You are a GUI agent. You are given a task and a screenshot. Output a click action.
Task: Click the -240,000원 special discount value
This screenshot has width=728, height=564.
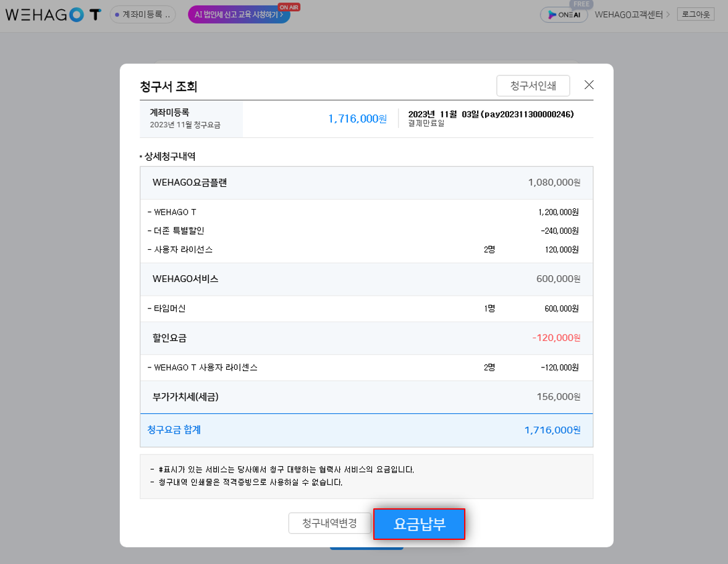tap(559, 231)
